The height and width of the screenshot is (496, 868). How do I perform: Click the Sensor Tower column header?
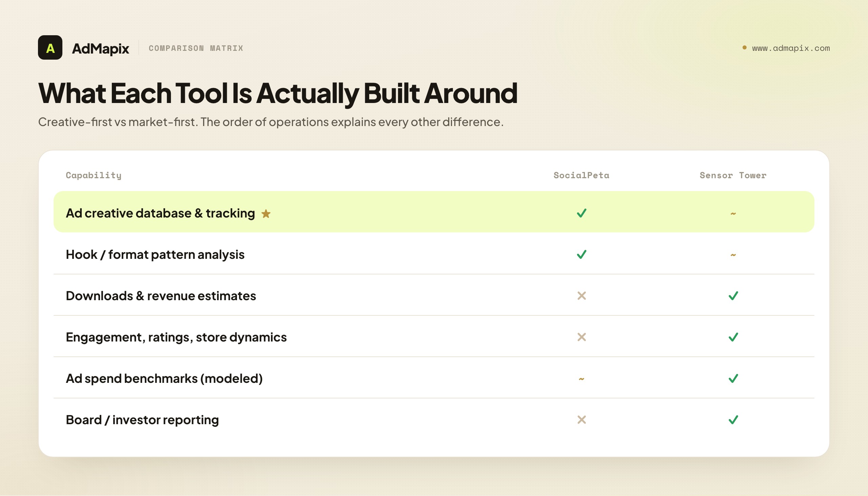[733, 175]
